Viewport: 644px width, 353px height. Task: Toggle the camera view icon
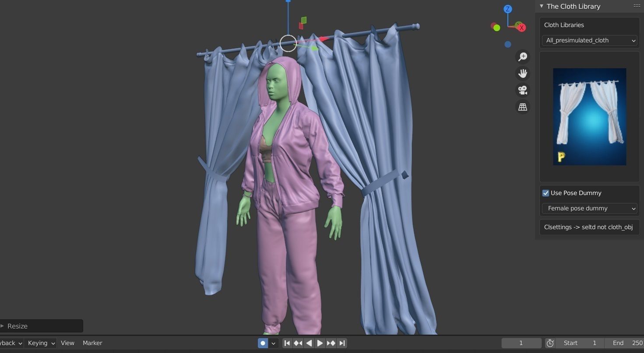click(x=523, y=90)
